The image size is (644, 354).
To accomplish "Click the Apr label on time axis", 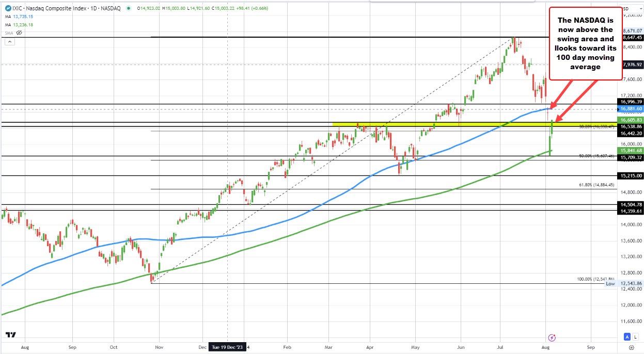I will 370,347.
